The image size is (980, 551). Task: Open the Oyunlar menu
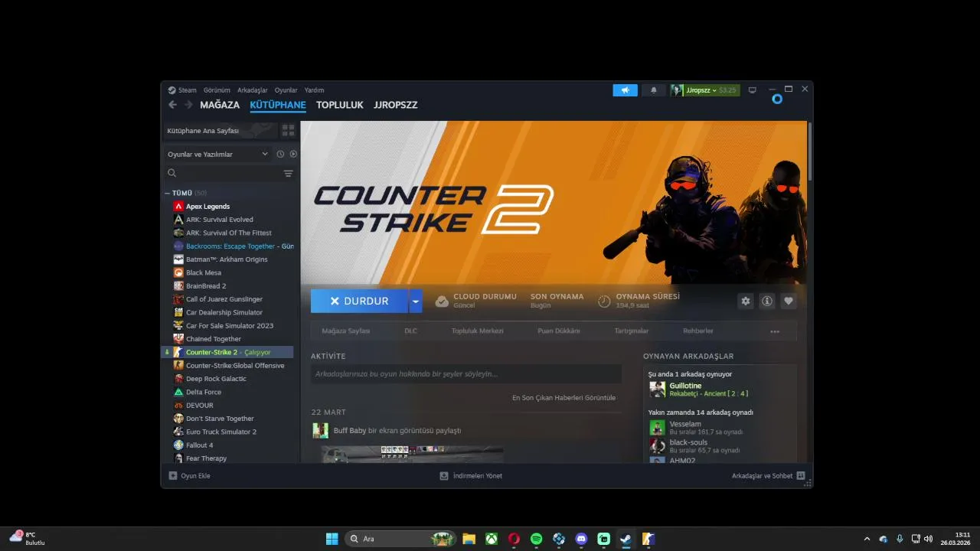click(x=286, y=90)
